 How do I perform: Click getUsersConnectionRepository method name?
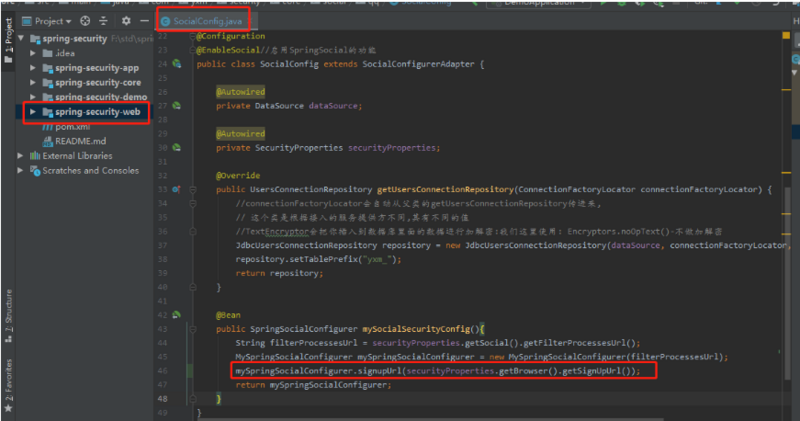coord(445,189)
